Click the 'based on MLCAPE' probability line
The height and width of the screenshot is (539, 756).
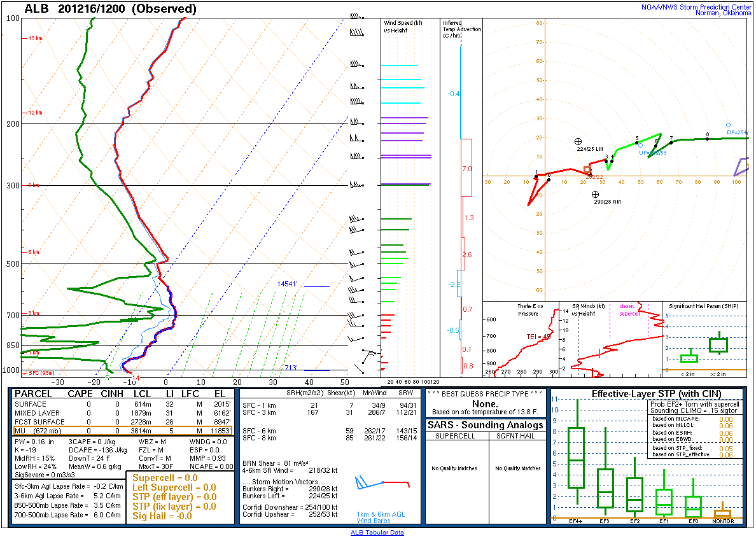coord(691,419)
